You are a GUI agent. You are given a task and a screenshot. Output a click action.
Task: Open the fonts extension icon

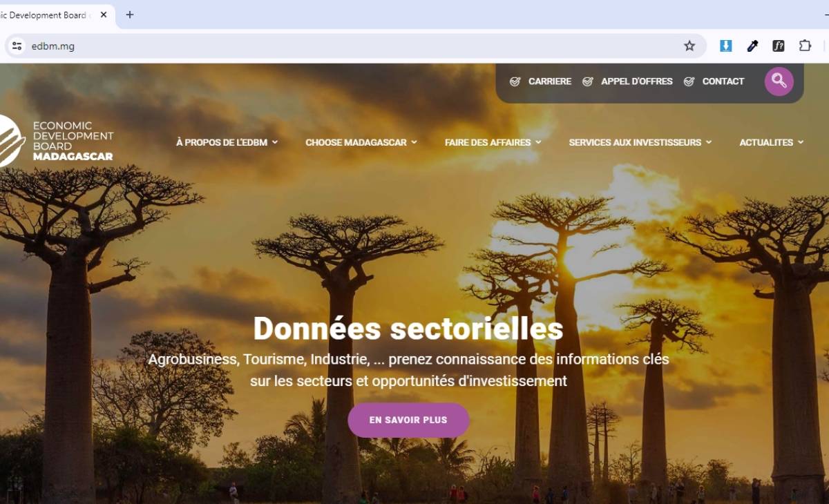(779, 46)
